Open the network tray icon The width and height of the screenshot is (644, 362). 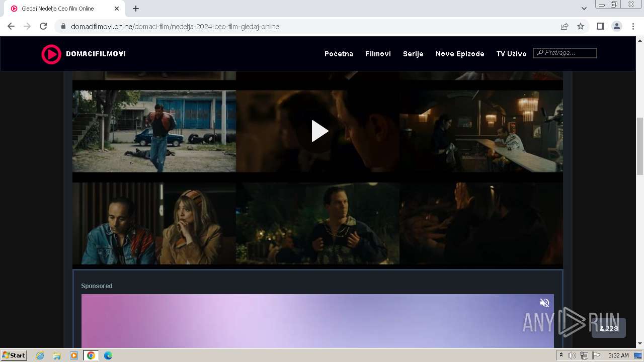[x=584, y=355]
